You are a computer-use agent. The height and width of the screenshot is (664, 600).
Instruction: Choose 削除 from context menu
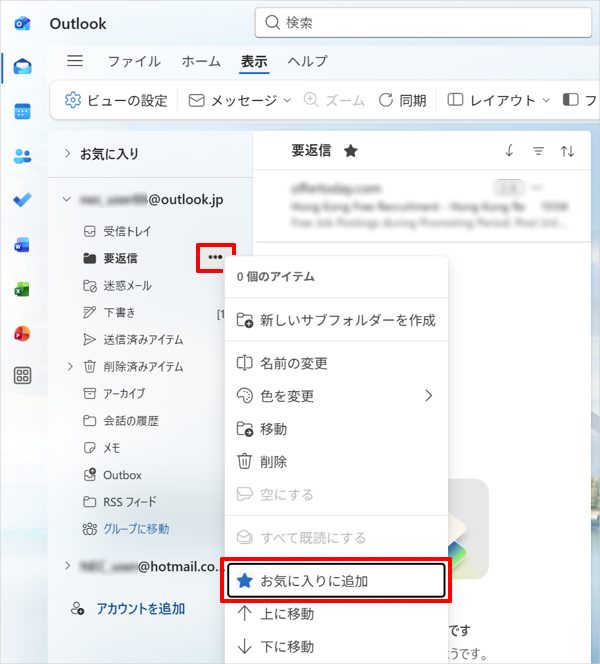click(336, 462)
